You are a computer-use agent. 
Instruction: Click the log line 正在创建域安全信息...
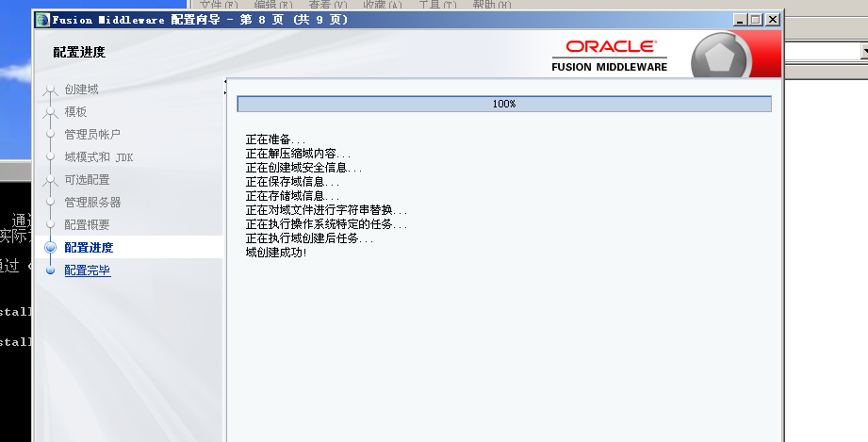click(303, 168)
